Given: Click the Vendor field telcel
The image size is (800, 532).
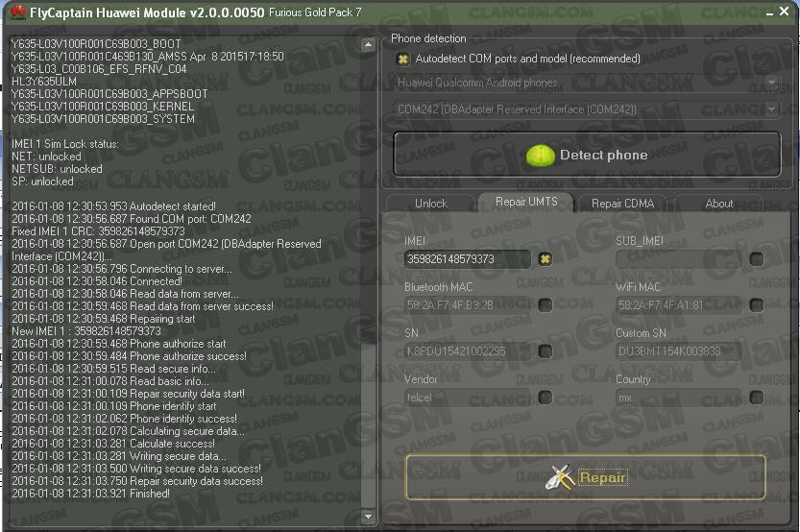Looking at the screenshot, I should (468, 397).
